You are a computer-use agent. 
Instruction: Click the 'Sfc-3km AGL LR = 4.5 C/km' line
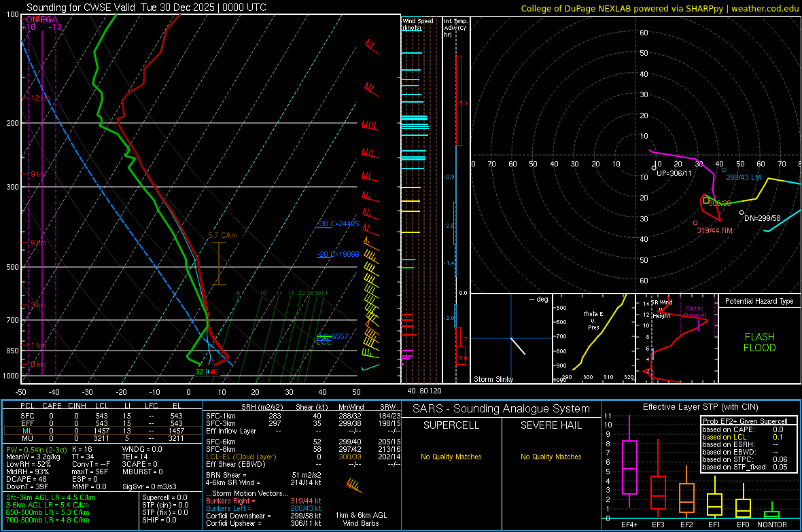coord(51,497)
